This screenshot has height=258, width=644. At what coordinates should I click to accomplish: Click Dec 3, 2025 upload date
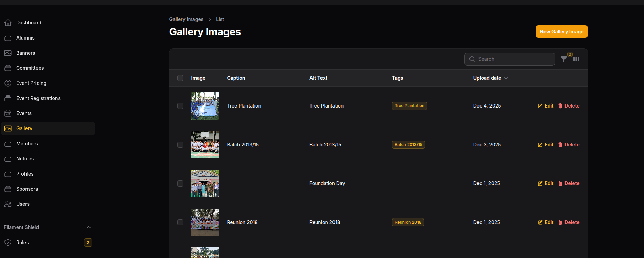(487, 145)
